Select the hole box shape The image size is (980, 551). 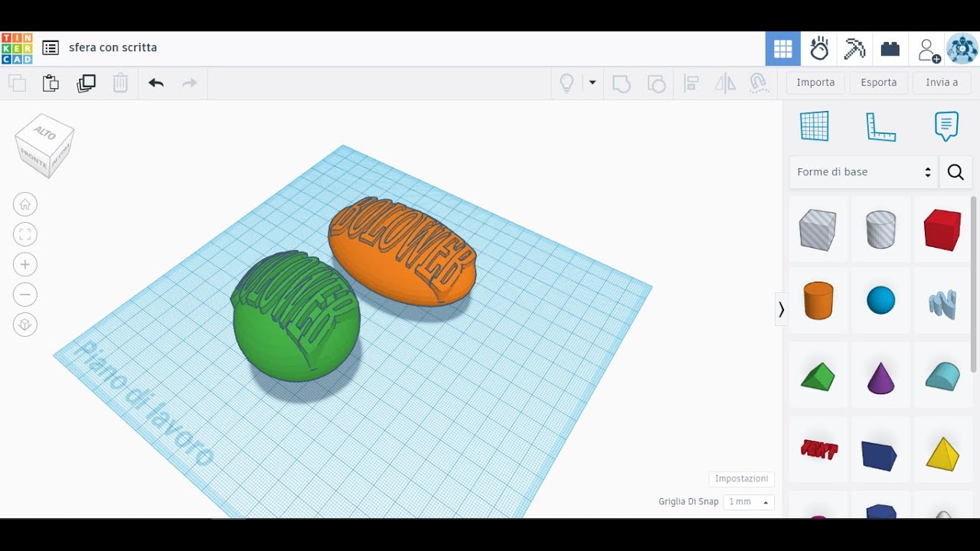click(x=818, y=230)
